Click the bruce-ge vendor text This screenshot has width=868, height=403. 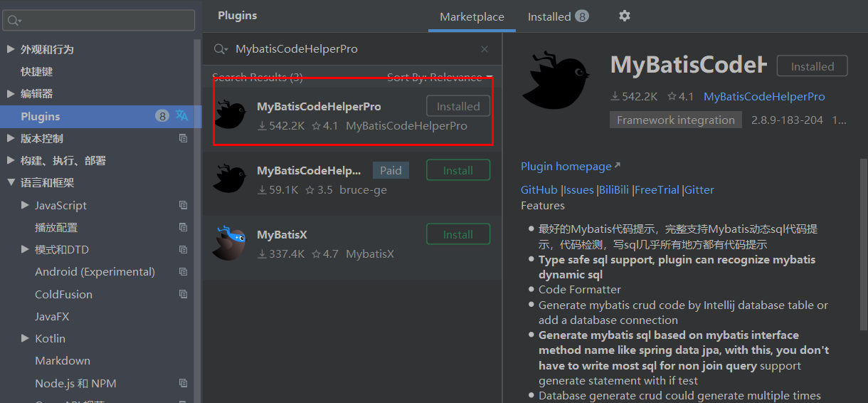pyautogui.click(x=364, y=189)
